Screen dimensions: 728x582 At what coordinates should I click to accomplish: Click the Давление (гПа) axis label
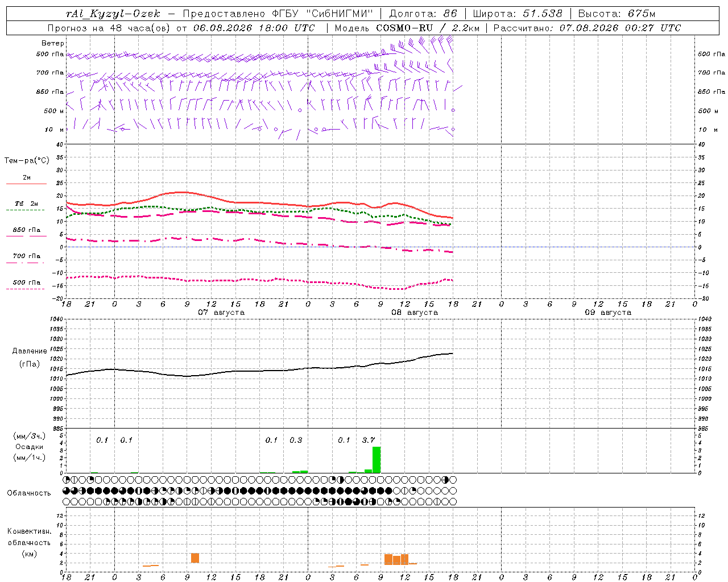[30, 357]
